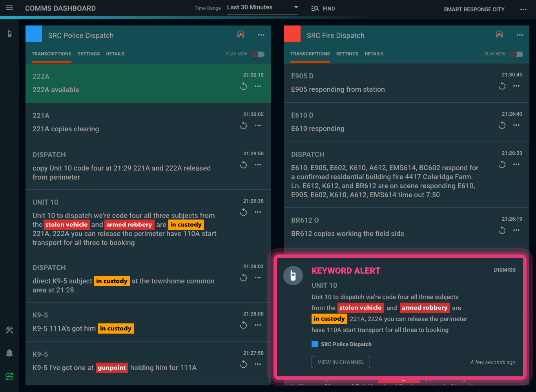Viewport: 536px width, 392px height.
Task: Open the tools icon in sidebar
Action: (x=9, y=330)
